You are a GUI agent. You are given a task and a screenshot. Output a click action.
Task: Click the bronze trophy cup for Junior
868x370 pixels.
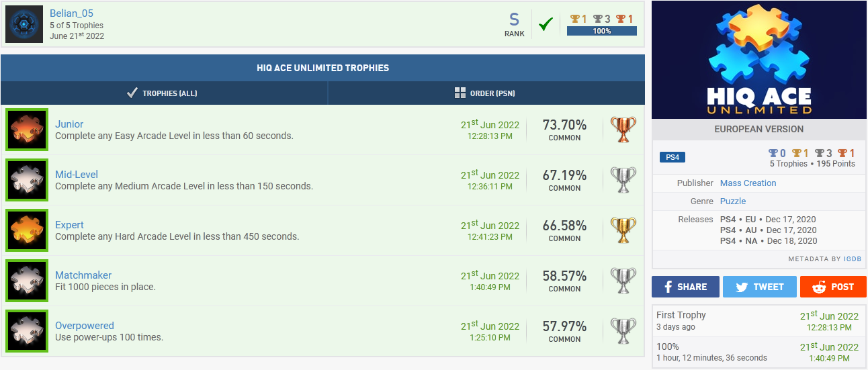623,130
